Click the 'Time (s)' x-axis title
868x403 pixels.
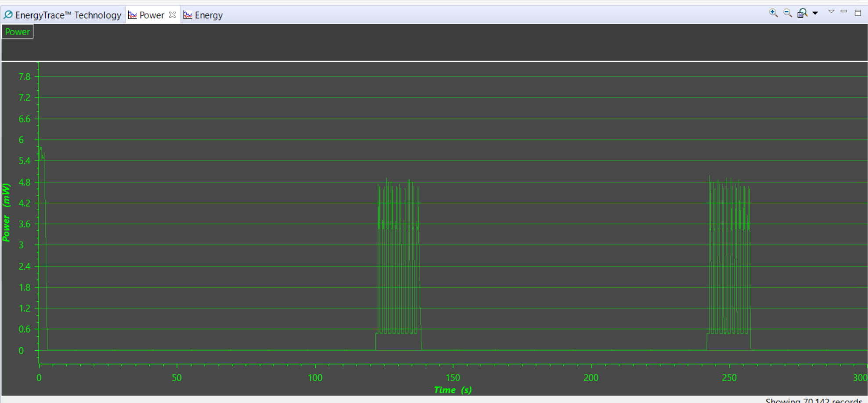click(453, 390)
